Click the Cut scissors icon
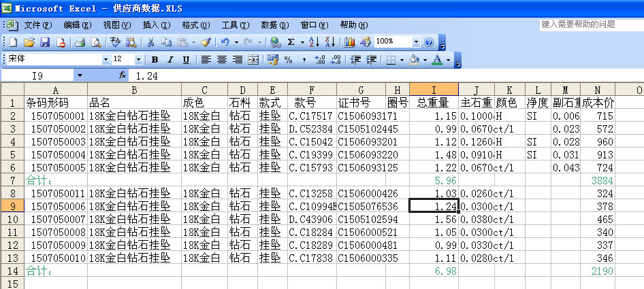 [150, 42]
